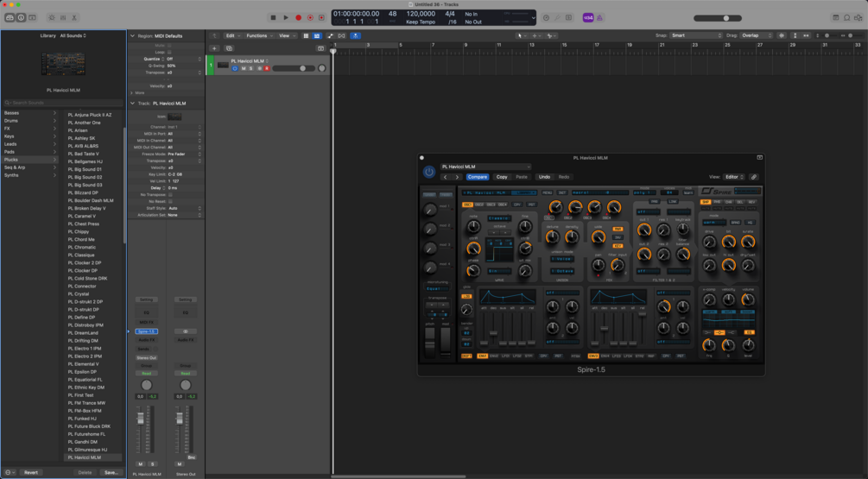The width and height of the screenshot is (868, 479).
Task: Collapse the Track PL Havicci MLM section
Action: pyautogui.click(x=132, y=104)
